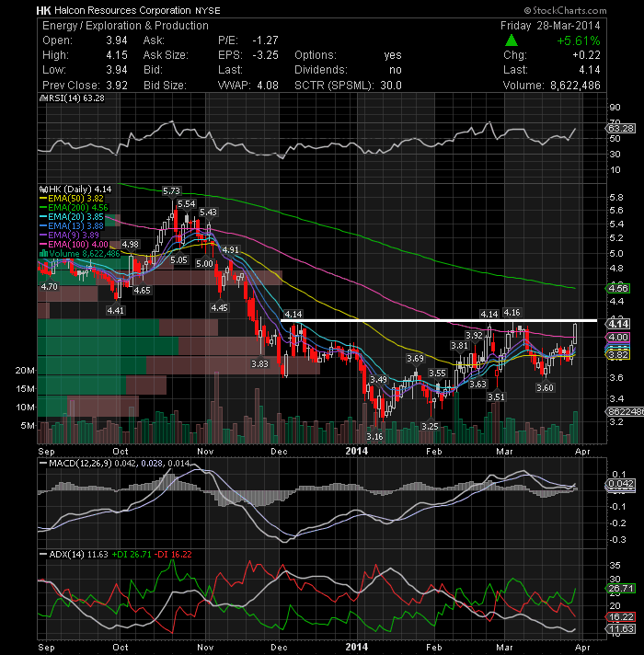The image size is (644, 655).
Task: Select the Halcon Resources Corporation title text
Action: (122, 10)
